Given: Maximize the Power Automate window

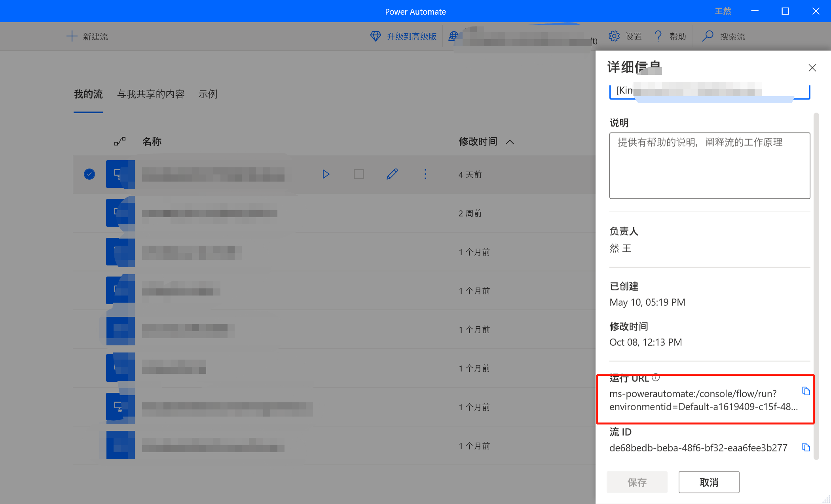Looking at the screenshot, I should tap(785, 11).
